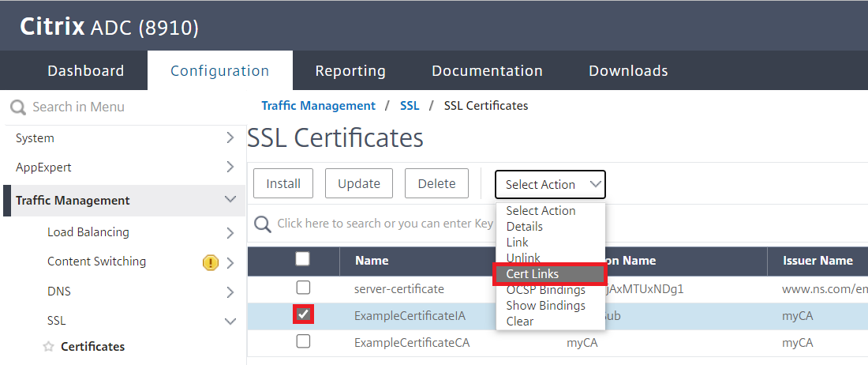
Task: Click the Install button
Action: point(283,183)
